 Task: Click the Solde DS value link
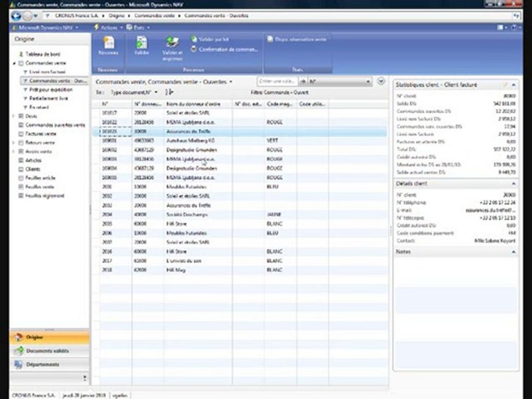pyautogui.click(x=504, y=104)
